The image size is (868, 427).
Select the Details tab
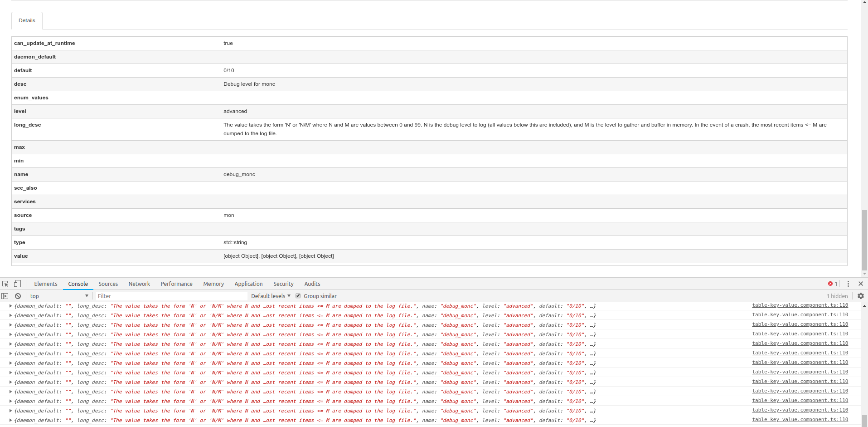coord(27,20)
